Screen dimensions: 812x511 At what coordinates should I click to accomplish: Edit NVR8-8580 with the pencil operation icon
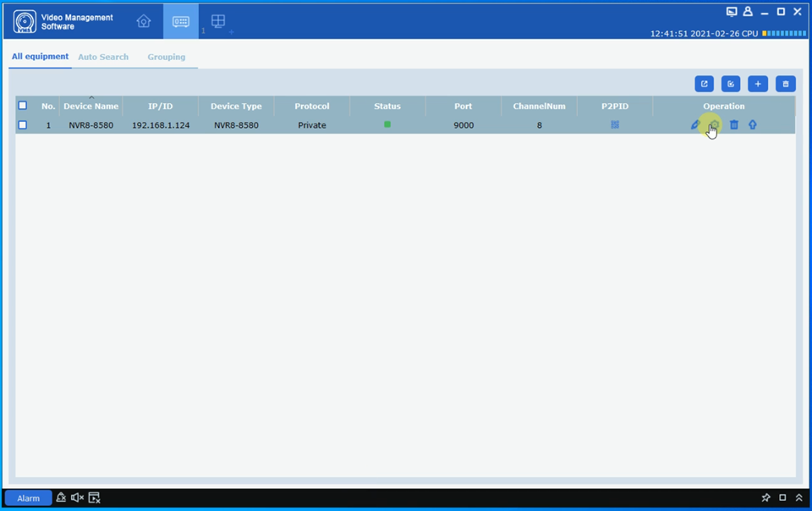(x=695, y=124)
